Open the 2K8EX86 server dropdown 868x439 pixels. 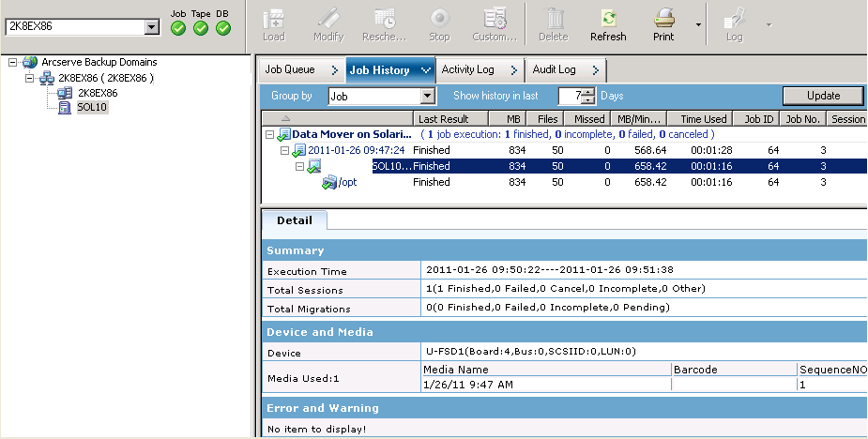(x=152, y=27)
